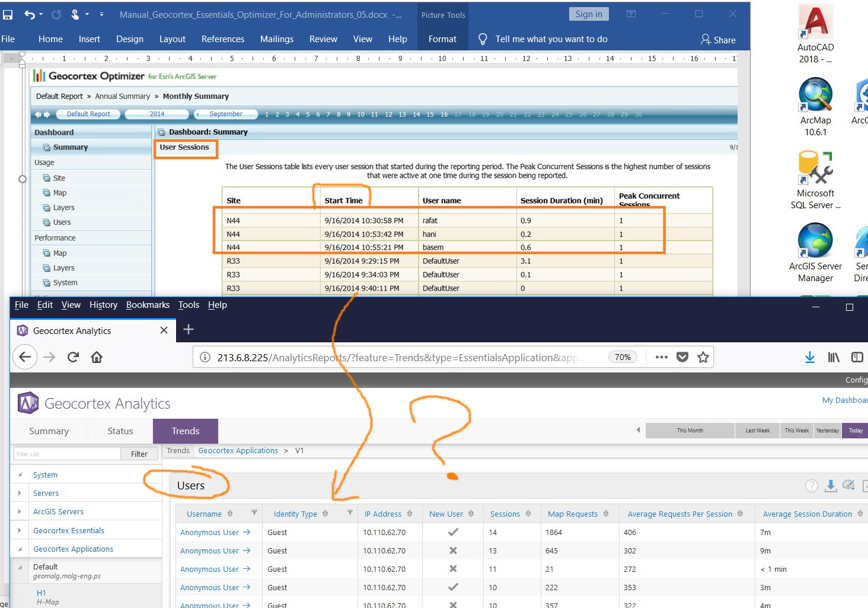868x608 pixels.
Task: Show Firefox sidebars
Action: point(857,357)
